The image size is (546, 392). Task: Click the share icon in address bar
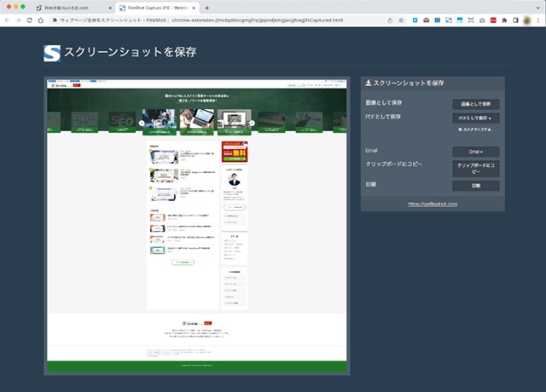tap(390, 20)
